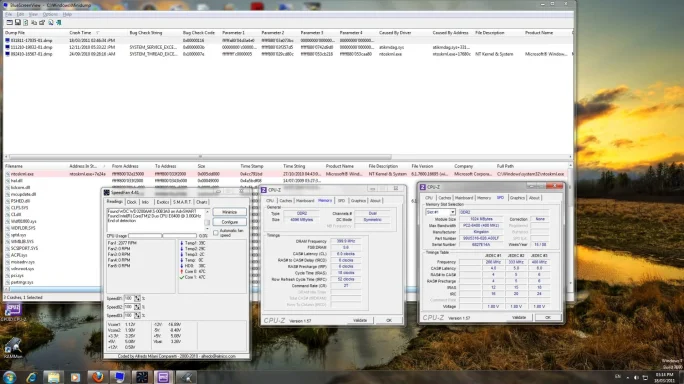Click the Configure button in SpeedFan
684x384 pixels.
pyautogui.click(x=229, y=222)
